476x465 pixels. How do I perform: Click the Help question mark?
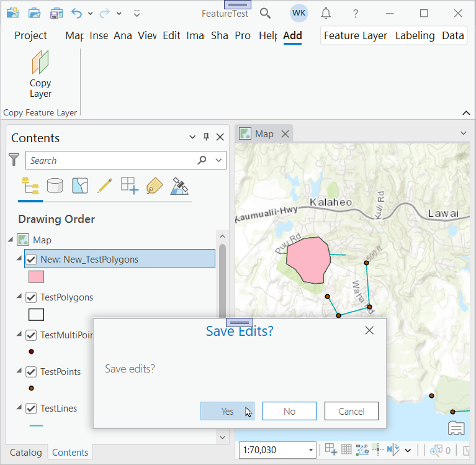point(356,14)
